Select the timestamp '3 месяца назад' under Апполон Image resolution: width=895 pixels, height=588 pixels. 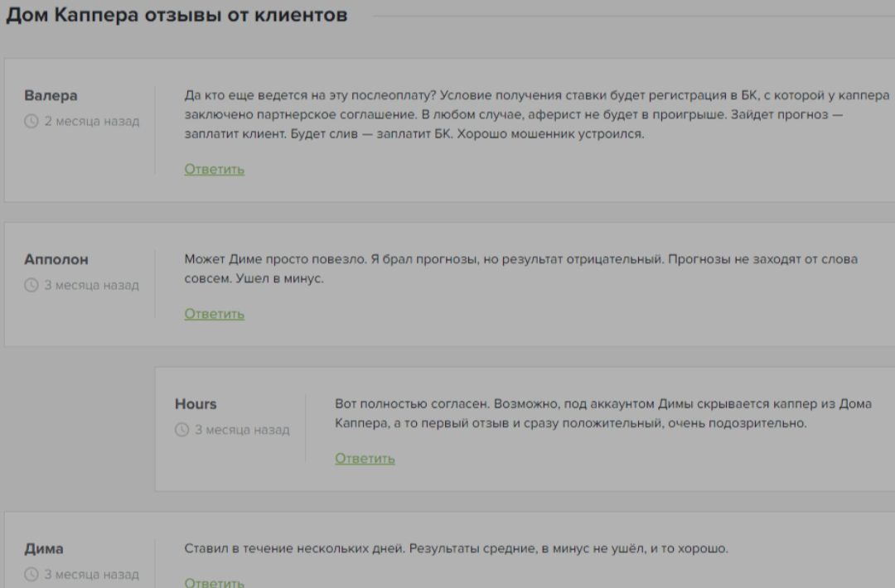(90, 285)
